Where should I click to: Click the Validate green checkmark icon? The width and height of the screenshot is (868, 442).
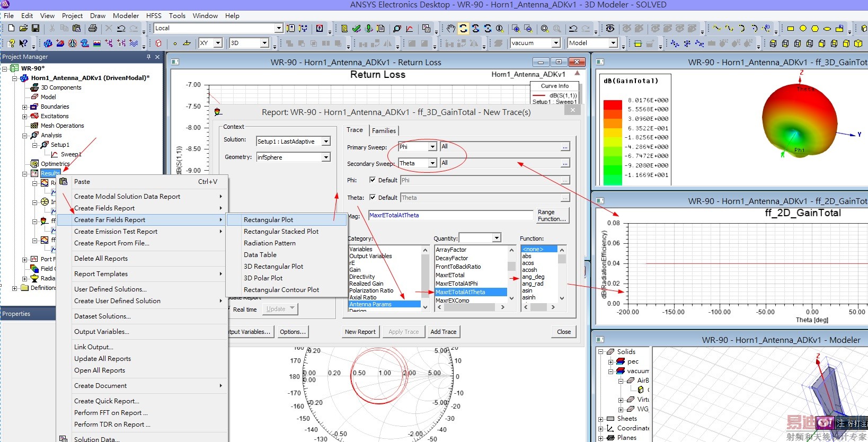(x=357, y=28)
